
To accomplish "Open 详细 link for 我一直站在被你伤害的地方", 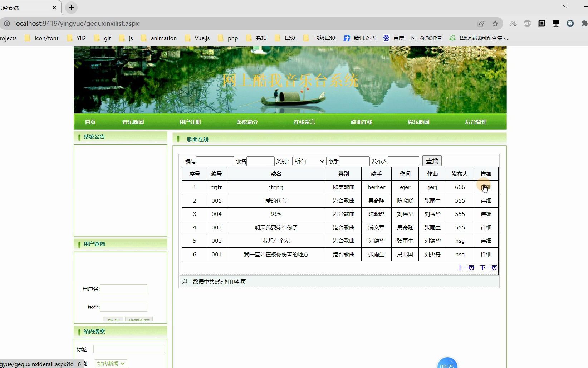I will [486, 255].
